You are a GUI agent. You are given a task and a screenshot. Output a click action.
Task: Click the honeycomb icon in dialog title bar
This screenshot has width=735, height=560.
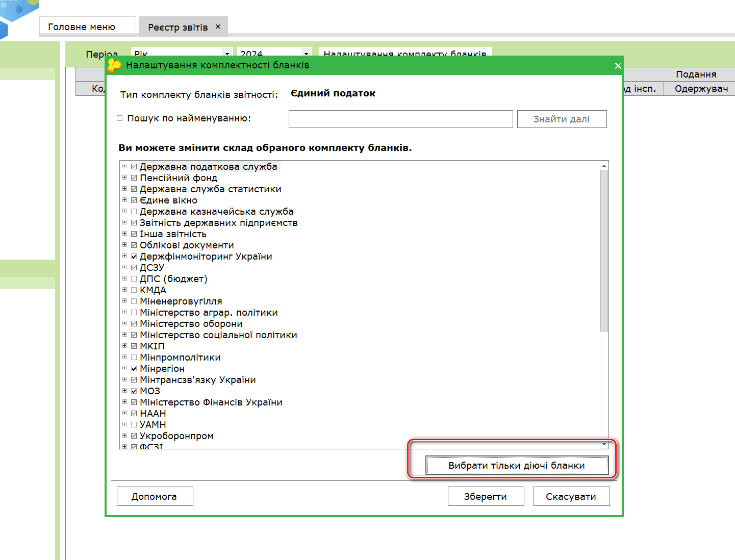point(114,65)
